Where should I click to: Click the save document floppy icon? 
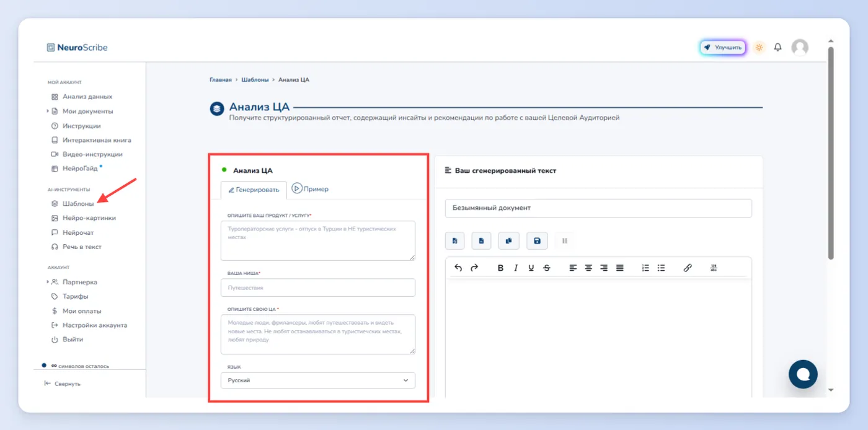point(537,240)
